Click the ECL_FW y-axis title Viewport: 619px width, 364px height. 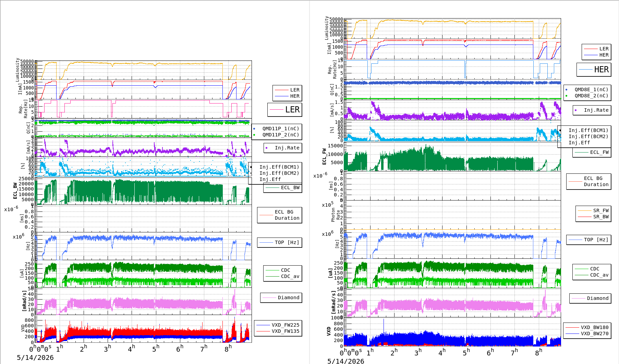click(324, 156)
